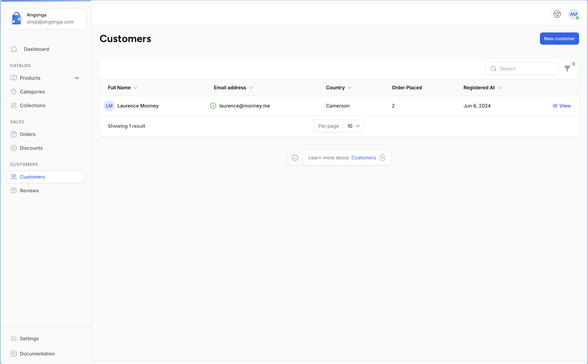Open the AM user avatar menu
Image resolution: width=588 pixels, height=364 pixels.
tap(573, 14)
